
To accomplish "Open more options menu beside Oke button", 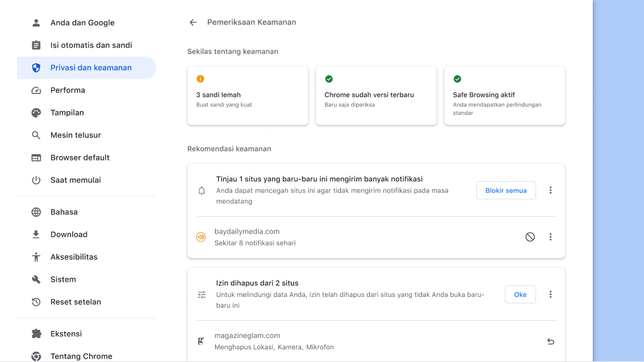I will (551, 294).
